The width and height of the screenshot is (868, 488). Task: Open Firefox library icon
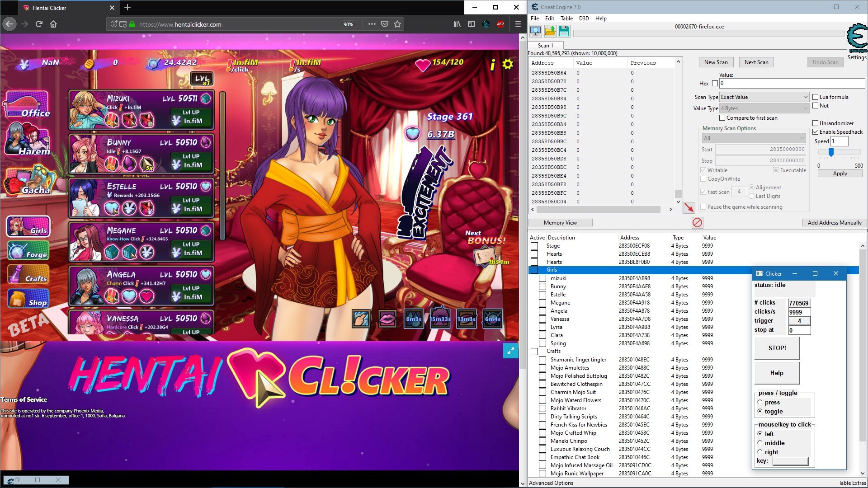[457, 24]
